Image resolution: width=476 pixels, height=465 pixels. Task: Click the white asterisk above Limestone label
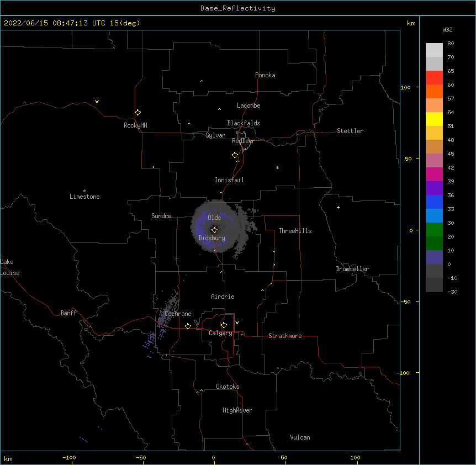coord(84,191)
